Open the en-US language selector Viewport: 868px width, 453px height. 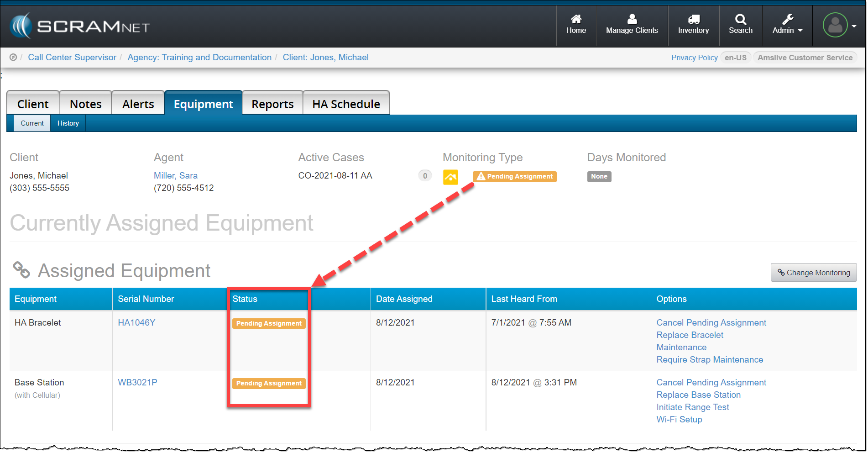(735, 58)
